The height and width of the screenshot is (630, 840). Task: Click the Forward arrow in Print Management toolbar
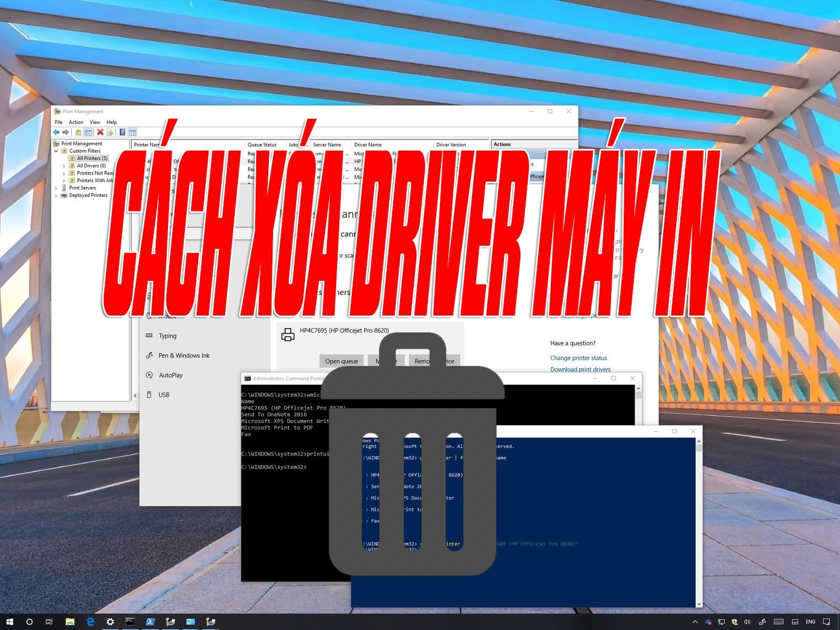66,132
